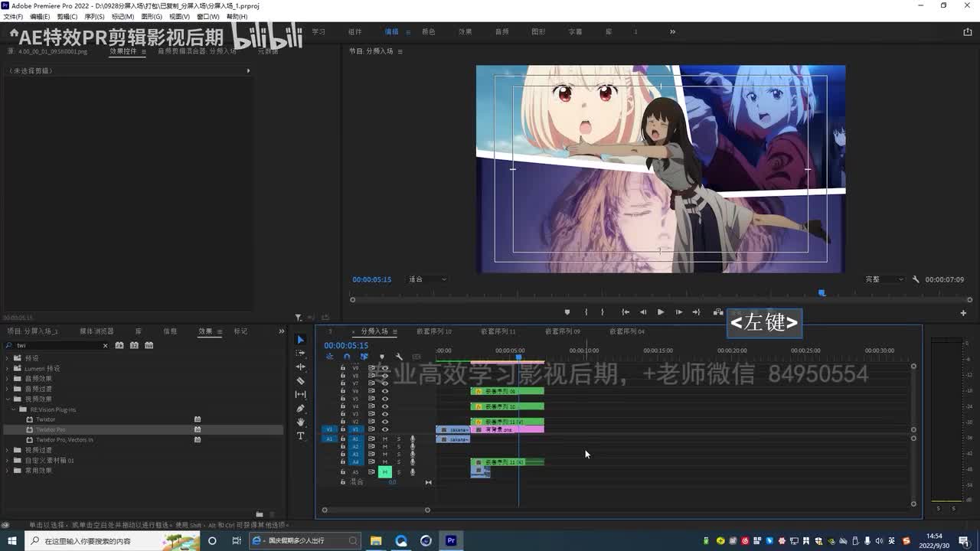Select the Pen tool

tap(300, 408)
